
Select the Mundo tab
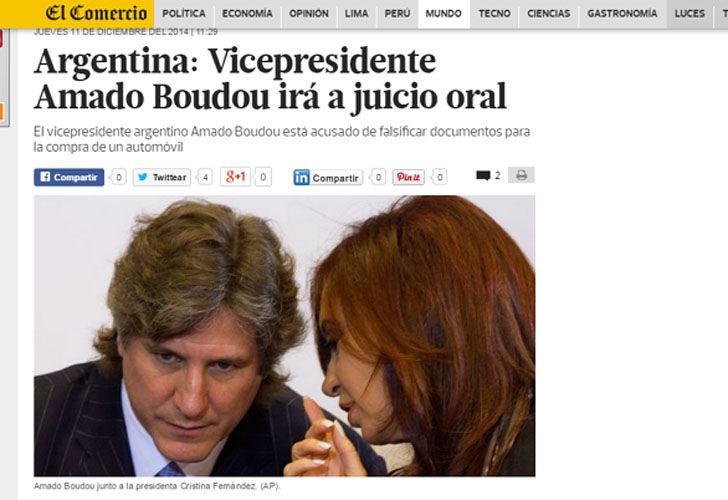click(443, 13)
